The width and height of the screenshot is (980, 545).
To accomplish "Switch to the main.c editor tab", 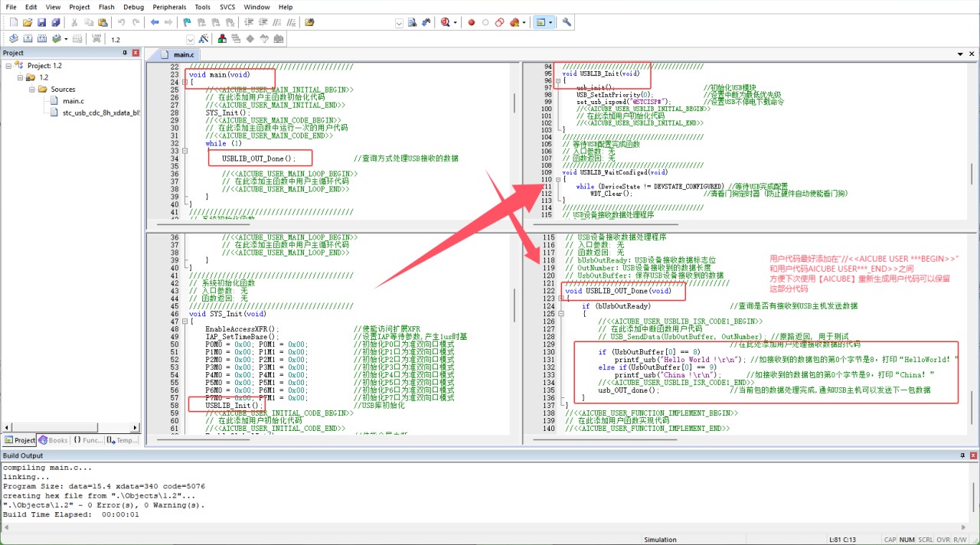I will click(178, 54).
